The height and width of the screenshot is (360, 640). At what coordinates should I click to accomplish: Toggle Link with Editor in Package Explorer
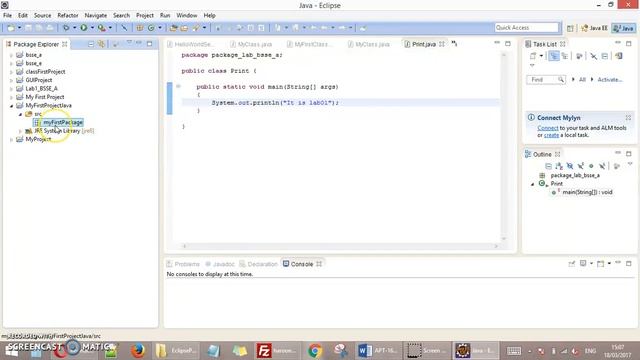[x=101, y=44]
